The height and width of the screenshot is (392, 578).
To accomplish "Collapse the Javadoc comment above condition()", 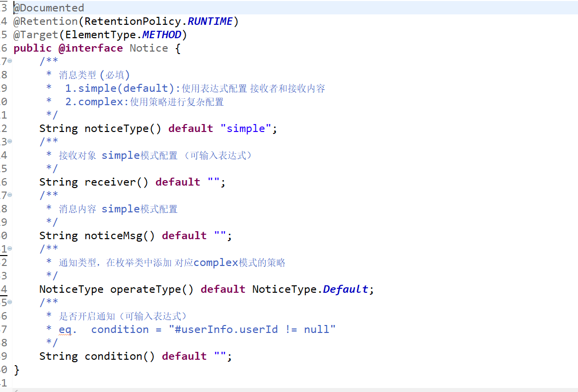I will click(9, 302).
